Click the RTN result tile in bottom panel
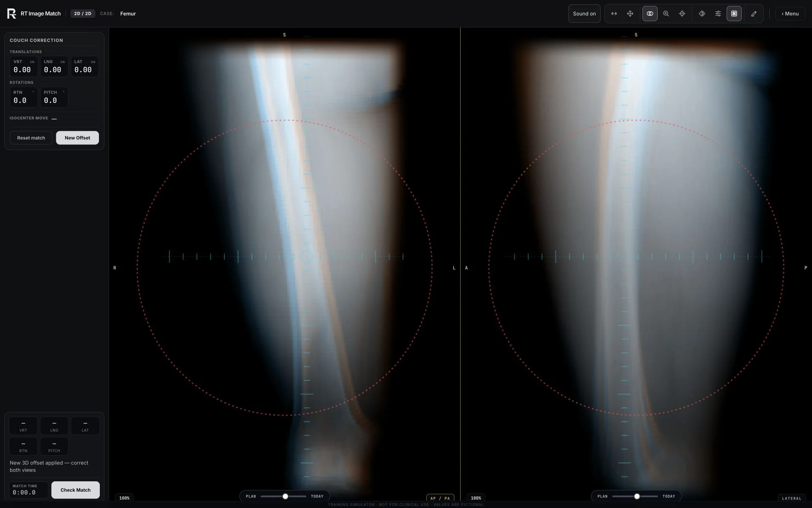 (23, 446)
